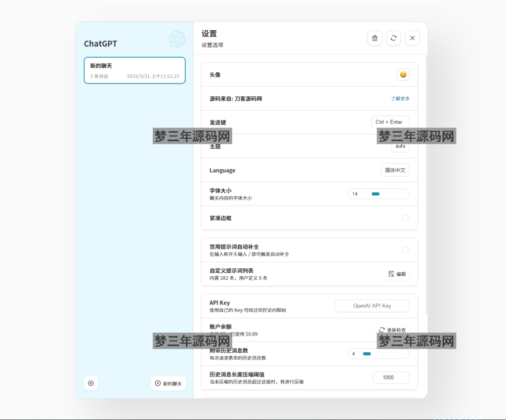Click 编辑 to edit custom prompt list
Viewport: 506px width, 420px height.
point(397,274)
